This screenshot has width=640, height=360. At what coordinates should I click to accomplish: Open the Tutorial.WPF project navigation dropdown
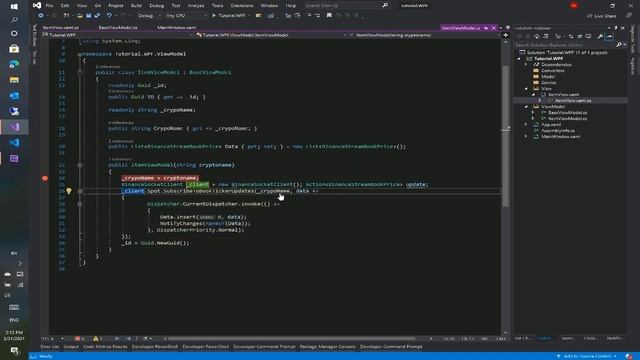click(x=118, y=35)
